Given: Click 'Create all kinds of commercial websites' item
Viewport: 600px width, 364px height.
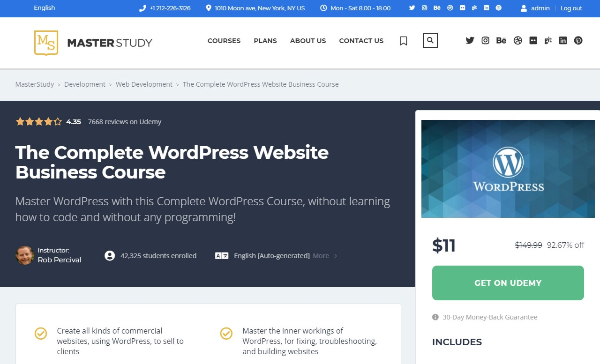Looking at the screenshot, I should [x=120, y=341].
